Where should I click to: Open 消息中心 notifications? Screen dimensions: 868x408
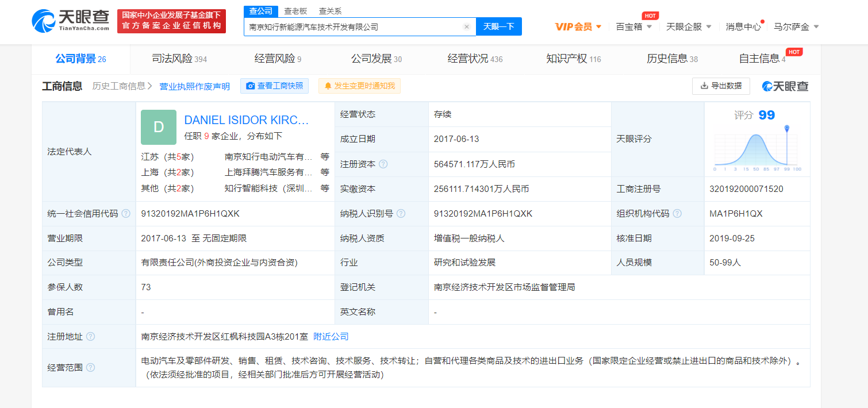[x=743, y=26]
